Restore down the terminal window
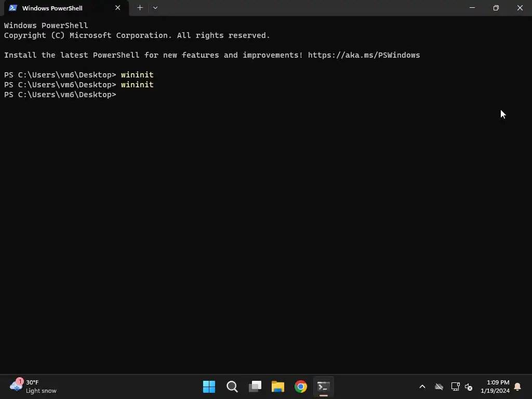This screenshot has width=532, height=399. point(496,8)
